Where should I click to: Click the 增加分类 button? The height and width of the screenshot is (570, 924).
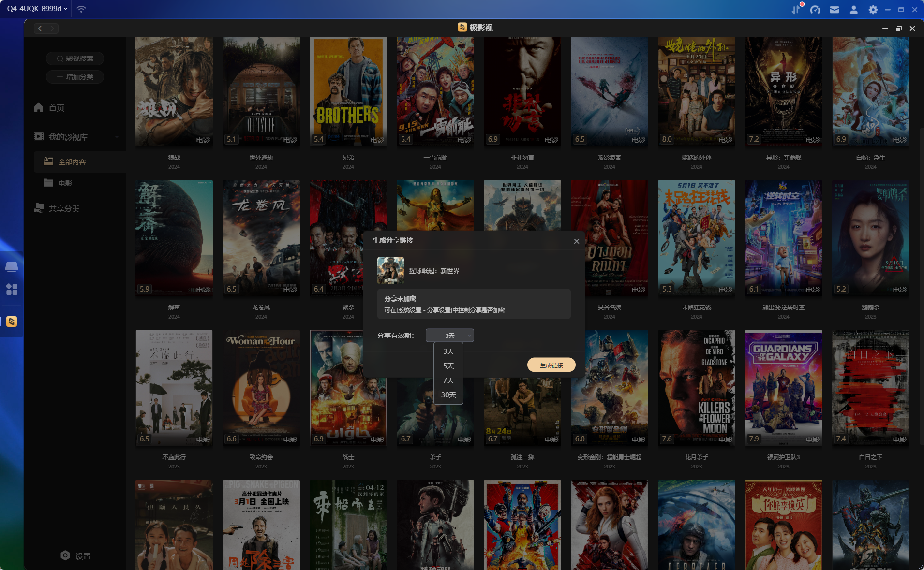click(x=75, y=77)
